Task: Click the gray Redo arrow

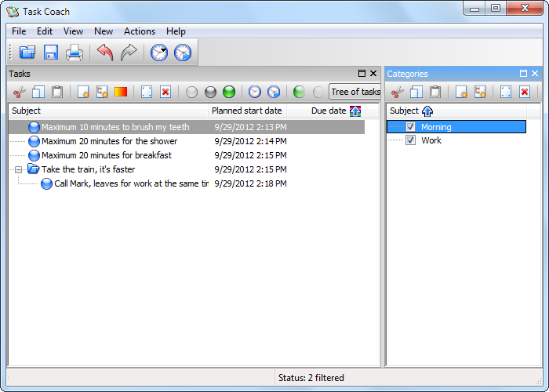Action: [x=129, y=53]
